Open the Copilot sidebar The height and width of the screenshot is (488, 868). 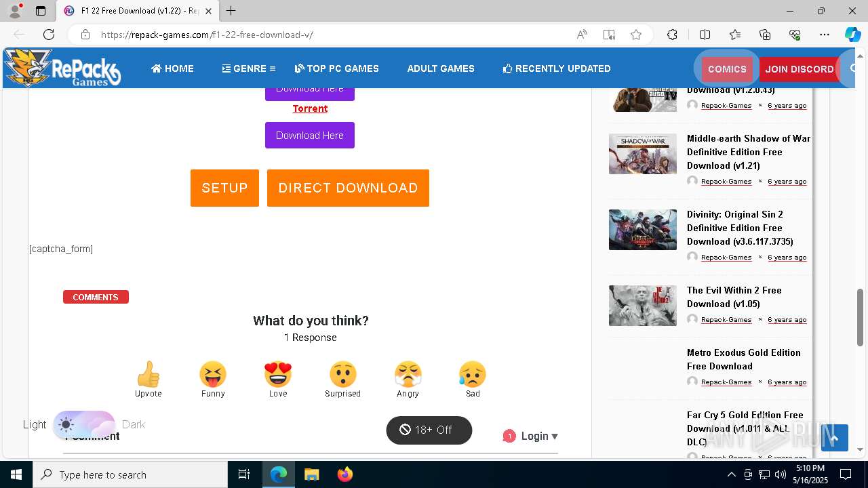(x=852, y=35)
